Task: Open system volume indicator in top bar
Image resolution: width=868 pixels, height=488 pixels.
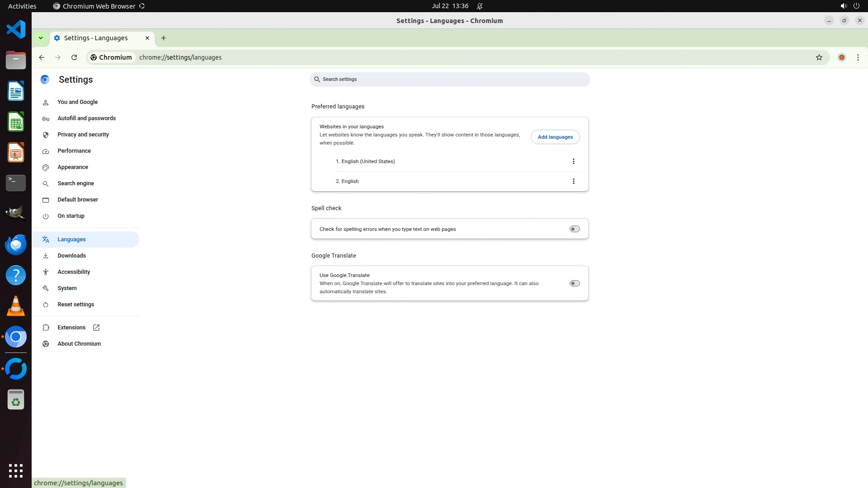Action: click(843, 6)
